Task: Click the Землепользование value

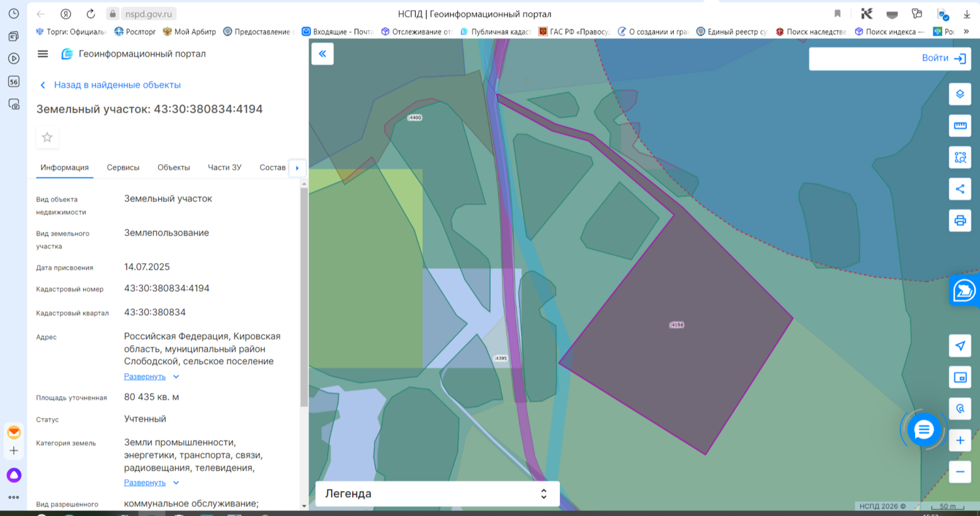Action: pos(166,233)
